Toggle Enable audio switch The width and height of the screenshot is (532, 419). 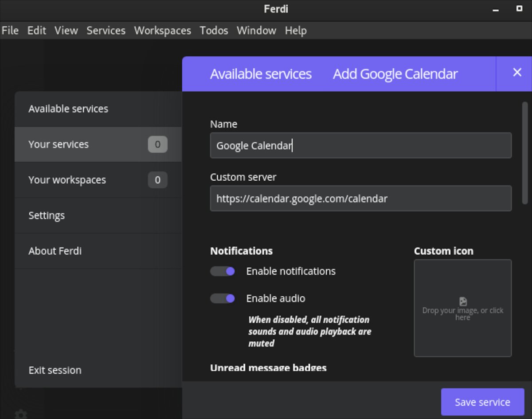(x=223, y=299)
